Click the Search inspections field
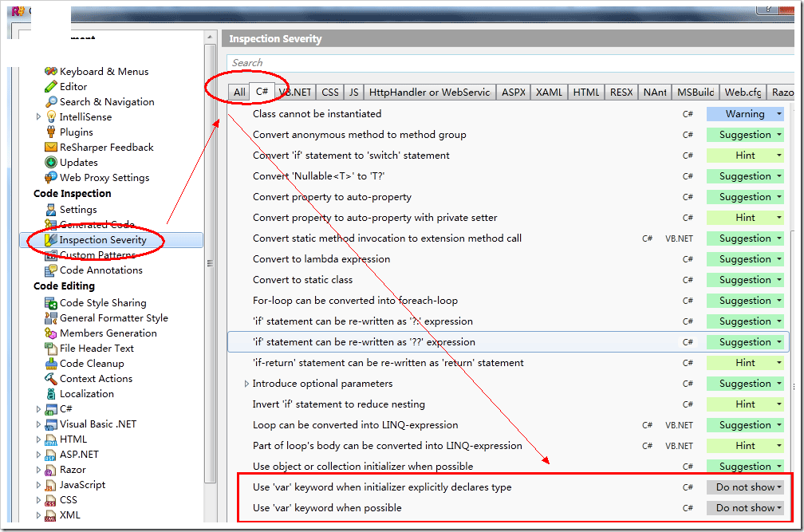 coord(510,62)
